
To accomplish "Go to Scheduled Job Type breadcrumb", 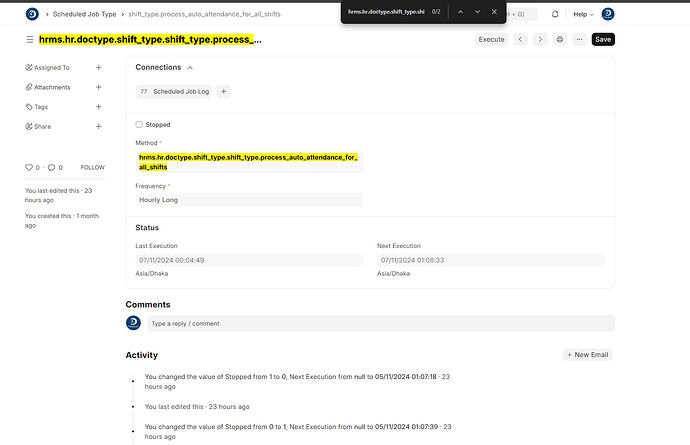I will point(84,14).
